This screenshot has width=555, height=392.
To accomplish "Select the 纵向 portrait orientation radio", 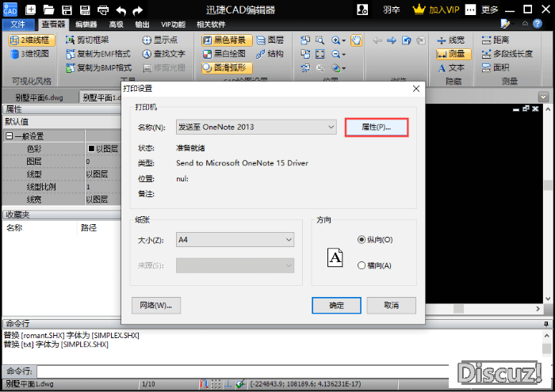I will coord(362,239).
